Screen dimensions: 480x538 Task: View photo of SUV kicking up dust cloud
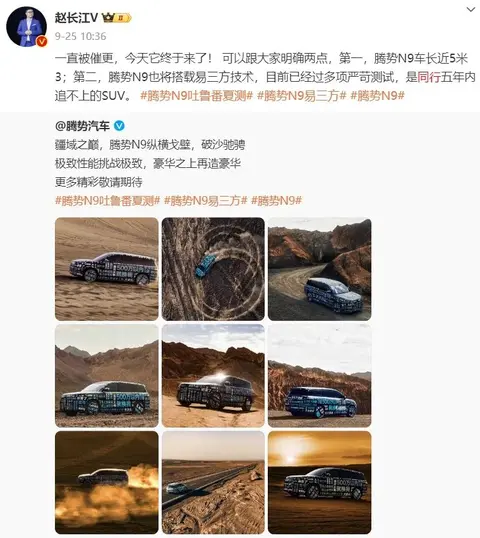point(107,482)
